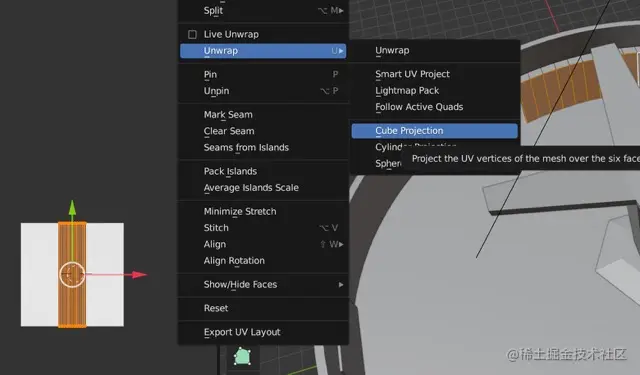Choose Seams from Islands
This screenshot has width=640, height=375.
[263, 147]
